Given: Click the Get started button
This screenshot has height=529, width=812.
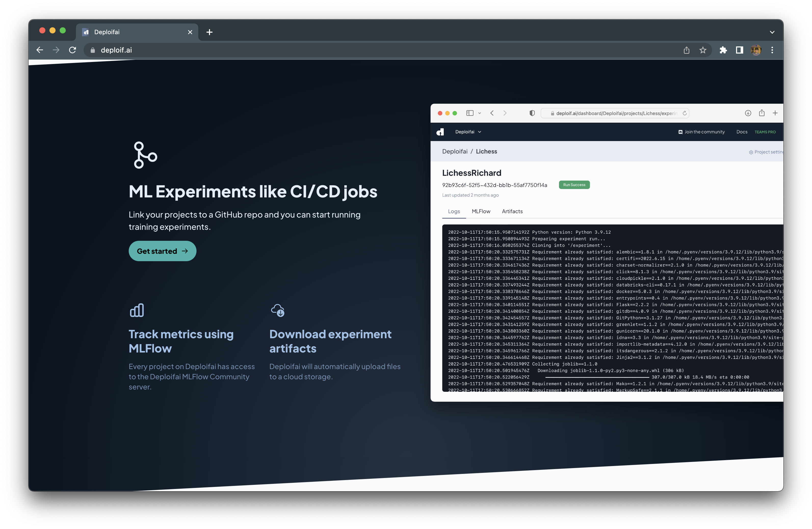Looking at the screenshot, I should point(162,251).
